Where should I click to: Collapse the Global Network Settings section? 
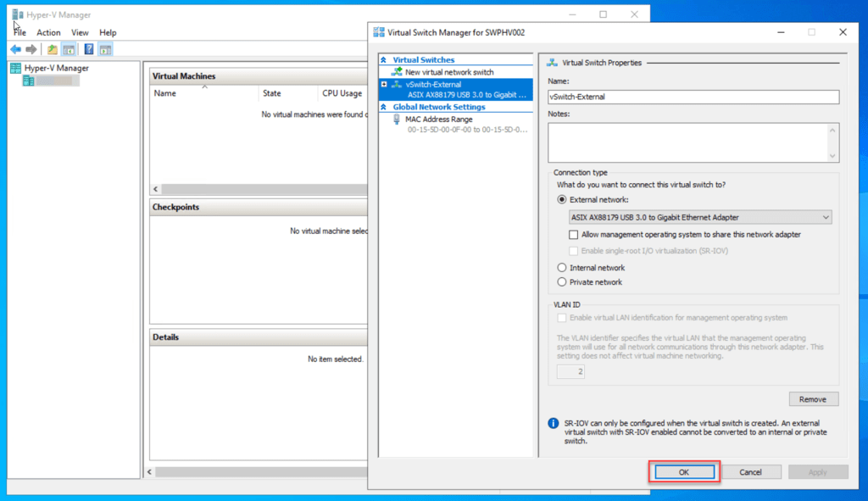coord(384,108)
